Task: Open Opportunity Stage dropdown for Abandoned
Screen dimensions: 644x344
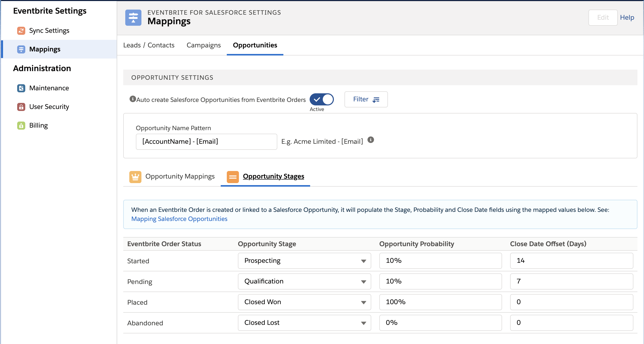Action: click(x=304, y=323)
